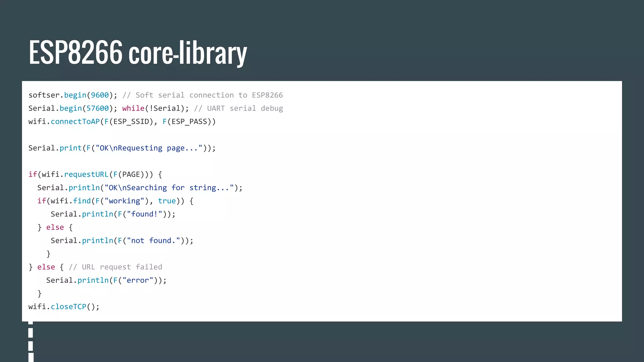Click the 'error' println line
The width and height of the screenshot is (644, 362).
[106, 280]
